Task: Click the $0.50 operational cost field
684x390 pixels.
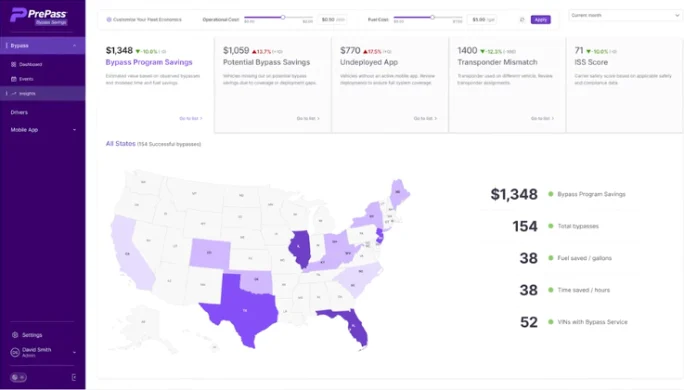Action: click(x=333, y=20)
